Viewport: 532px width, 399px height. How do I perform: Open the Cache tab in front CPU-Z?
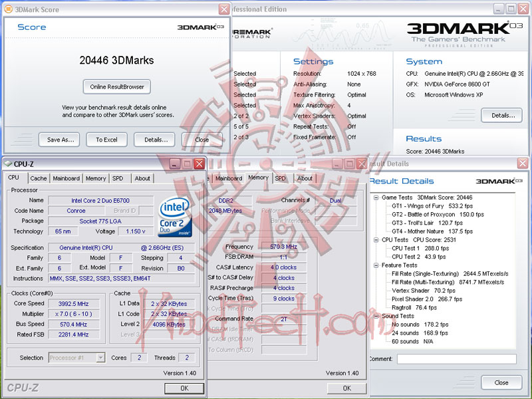(39, 178)
